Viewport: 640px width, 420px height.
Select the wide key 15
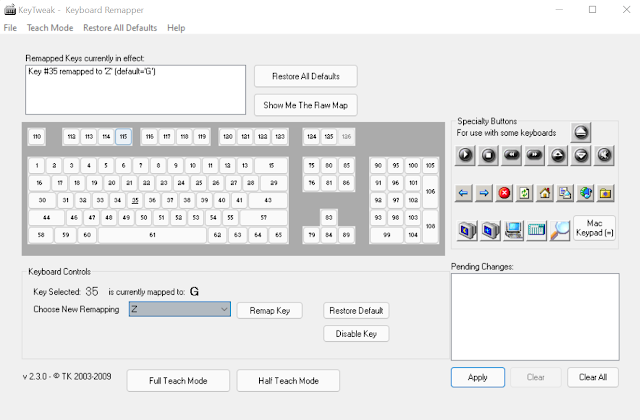coord(271,165)
